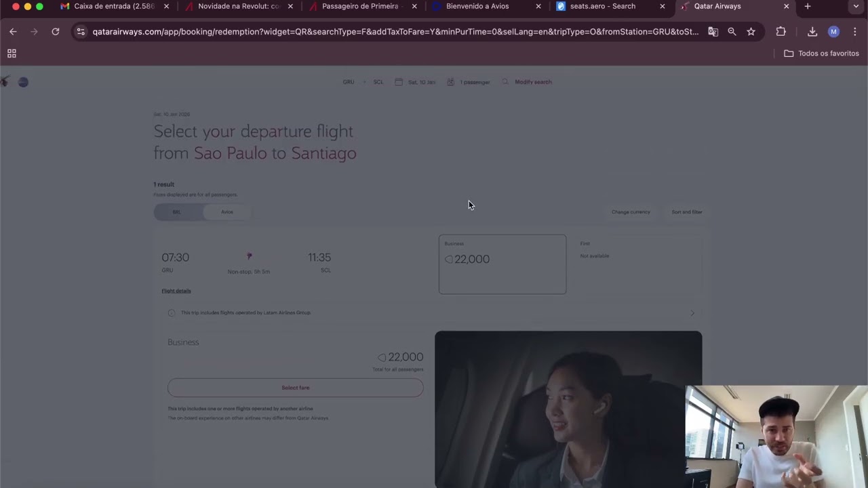Click the Select fare button
868x488 pixels.
click(296, 388)
